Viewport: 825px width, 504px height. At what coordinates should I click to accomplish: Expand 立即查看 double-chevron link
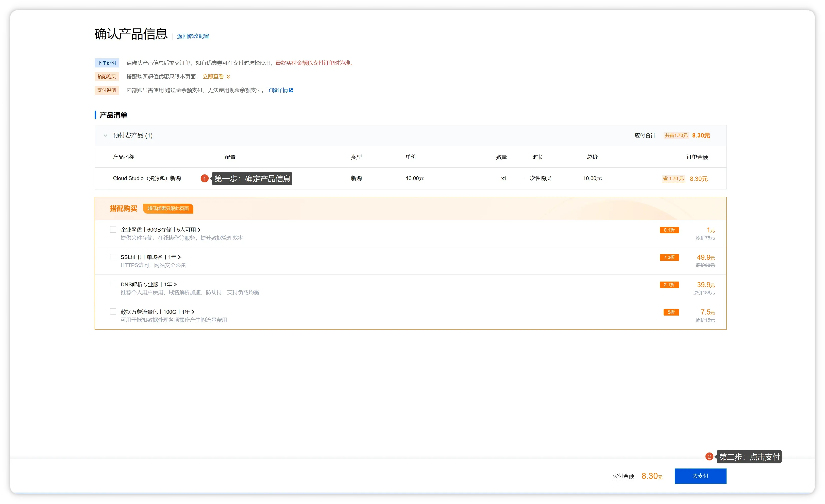coord(228,77)
